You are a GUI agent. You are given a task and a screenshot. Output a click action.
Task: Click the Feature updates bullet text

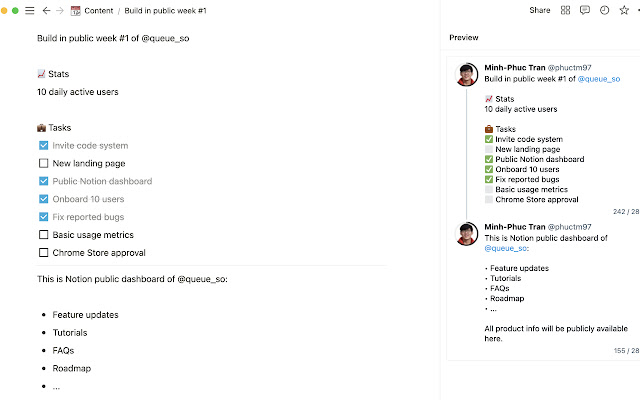[x=85, y=315]
